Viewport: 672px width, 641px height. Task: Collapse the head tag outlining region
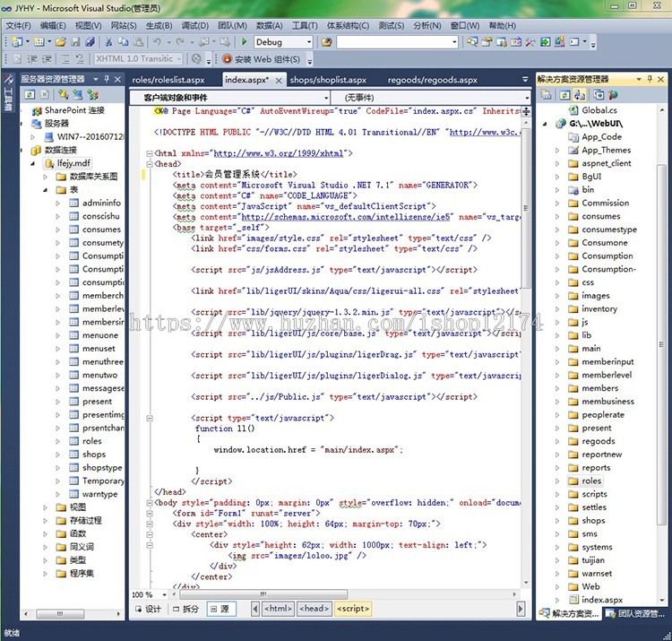(150, 164)
